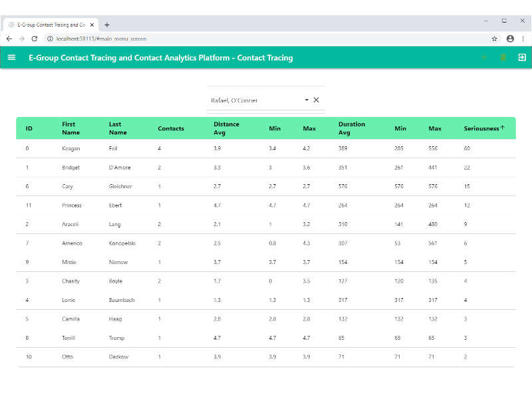Select the first name "Americo"
Viewport: 532px width, 399px height.
click(72, 243)
